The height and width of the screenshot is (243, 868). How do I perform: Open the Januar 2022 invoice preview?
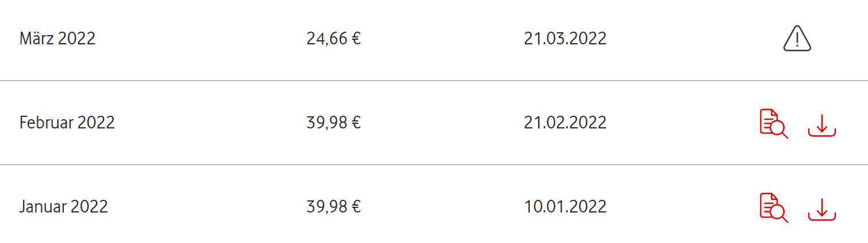pos(773,207)
